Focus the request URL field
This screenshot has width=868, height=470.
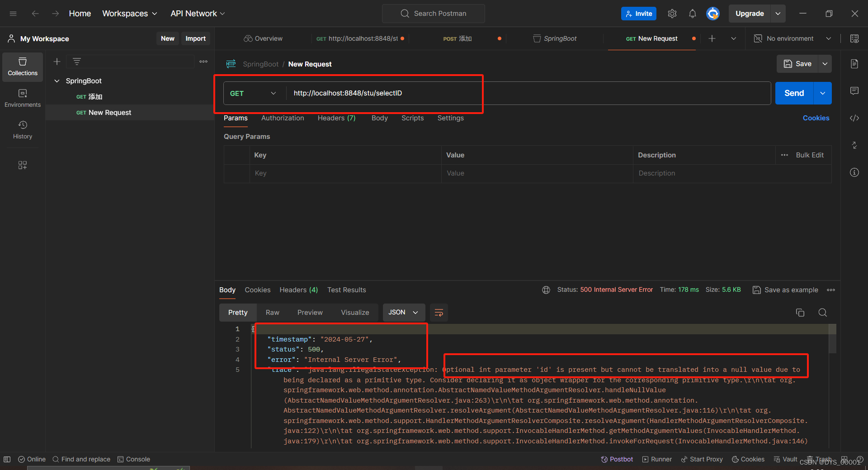(x=528, y=93)
